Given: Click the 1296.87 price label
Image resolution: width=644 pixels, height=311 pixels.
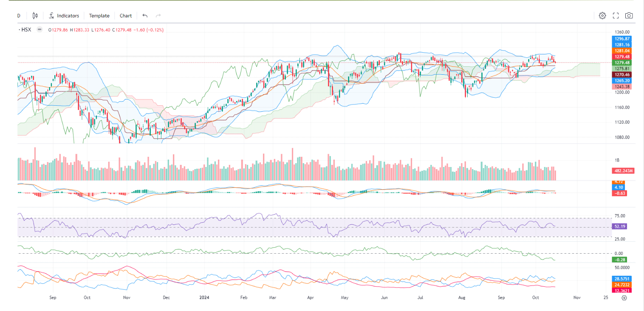Looking at the screenshot, I should click(x=621, y=39).
